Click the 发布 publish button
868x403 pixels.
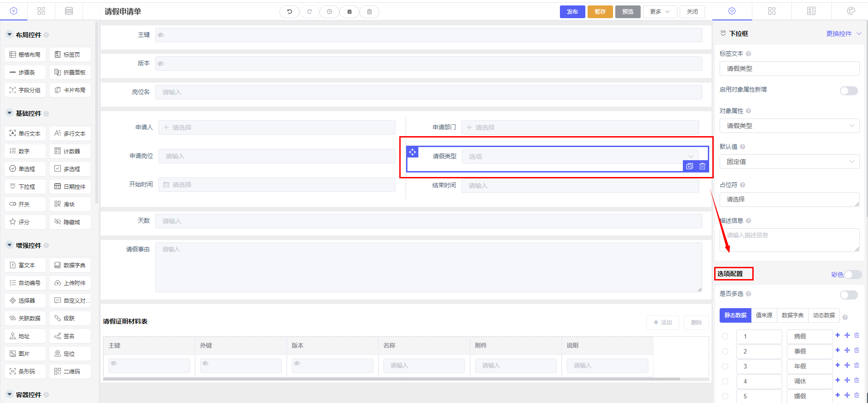(572, 12)
